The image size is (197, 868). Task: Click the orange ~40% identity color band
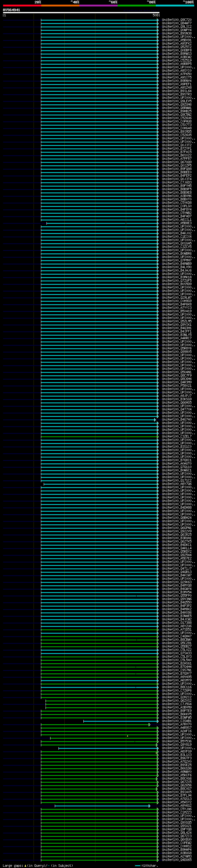click(60, 6)
